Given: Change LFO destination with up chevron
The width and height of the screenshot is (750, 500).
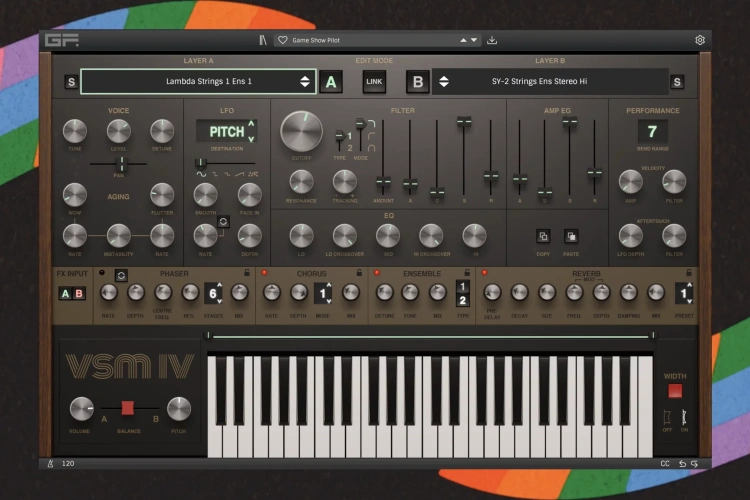Looking at the screenshot, I should (251, 124).
